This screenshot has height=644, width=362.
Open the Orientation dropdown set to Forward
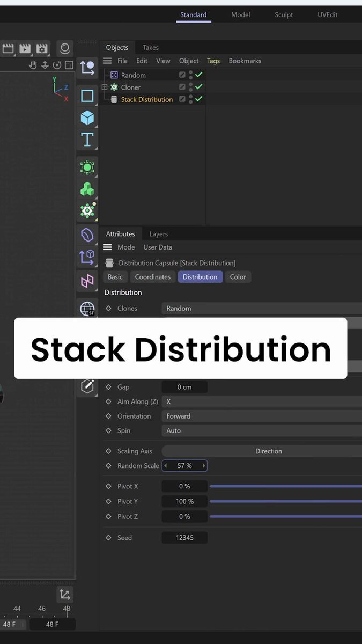pyautogui.click(x=262, y=416)
